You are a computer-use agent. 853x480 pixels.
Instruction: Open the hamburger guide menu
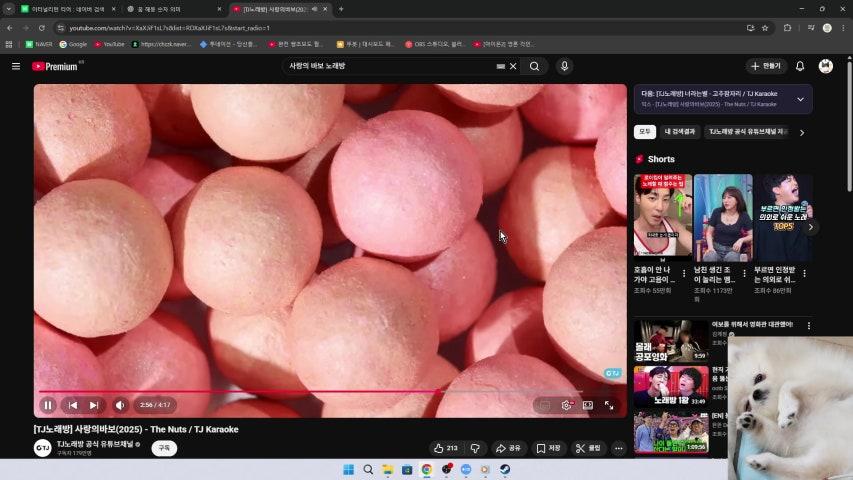pyautogui.click(x=16, y=66)
